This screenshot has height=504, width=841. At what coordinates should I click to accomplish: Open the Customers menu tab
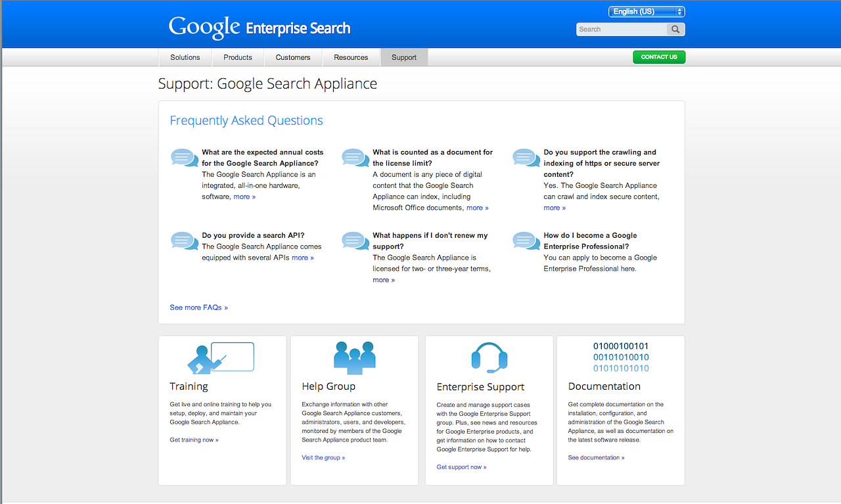(x=293, y=57)
